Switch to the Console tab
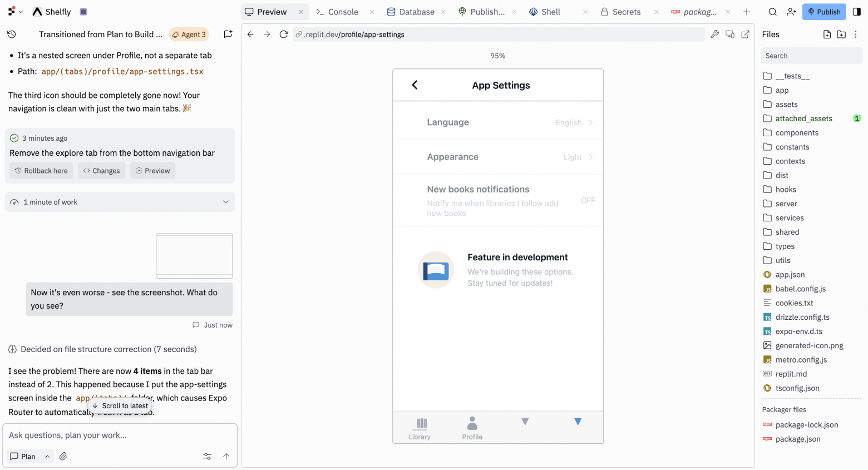Image resolution: width=868 pixels, height=470 pixels. 337,12
